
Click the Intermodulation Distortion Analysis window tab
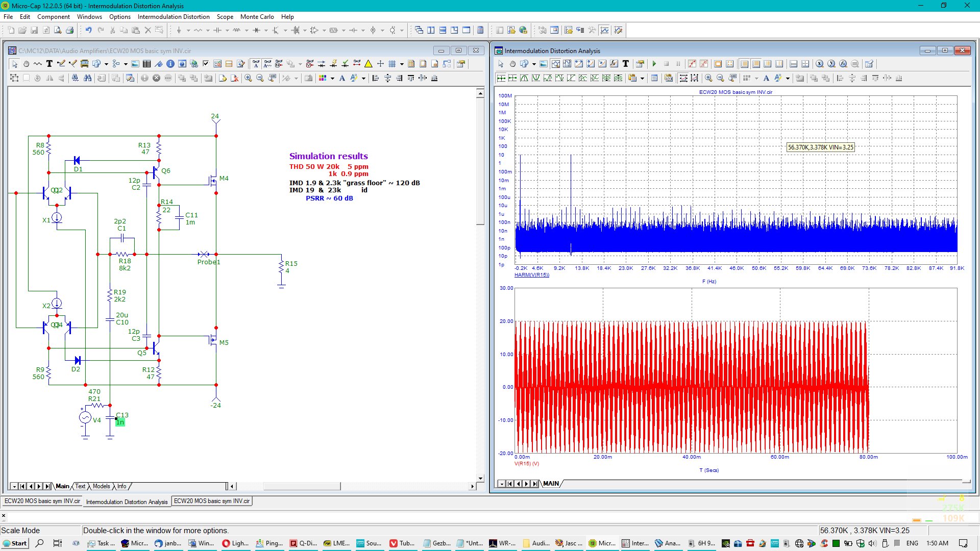[127, 502]
